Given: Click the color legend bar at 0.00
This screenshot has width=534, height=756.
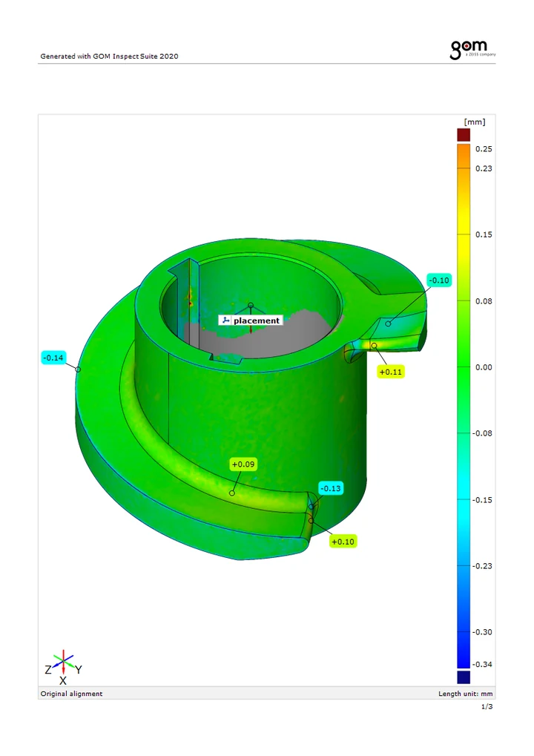Looking at the screenshot, I should [464, 367].
